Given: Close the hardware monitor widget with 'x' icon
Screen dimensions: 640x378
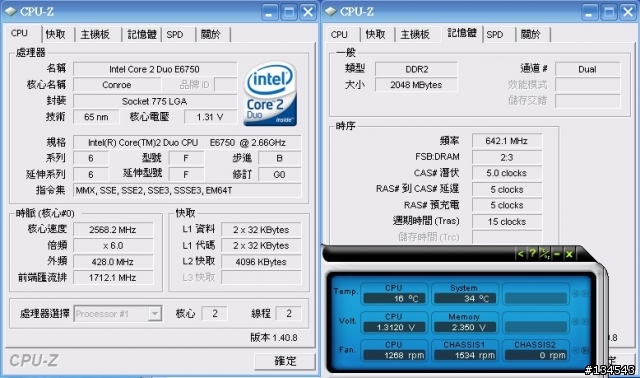Looking at the screenshot, I should (x=569, y=254).
